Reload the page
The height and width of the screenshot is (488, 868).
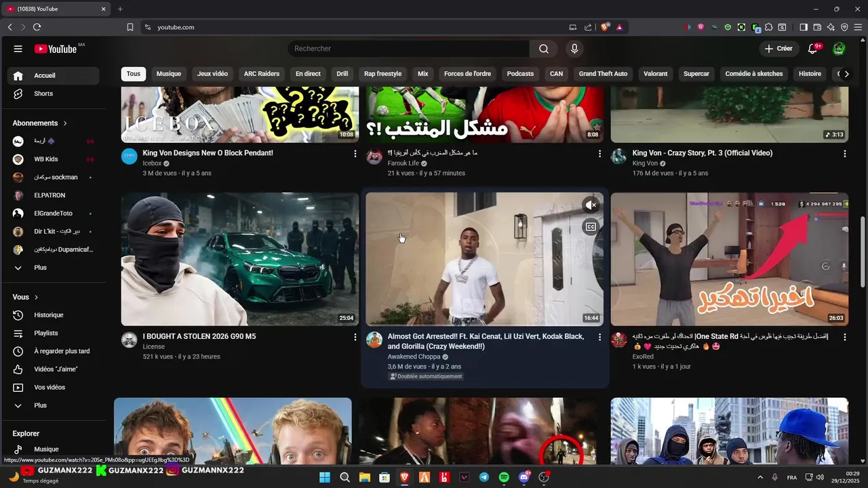[37, 27]
